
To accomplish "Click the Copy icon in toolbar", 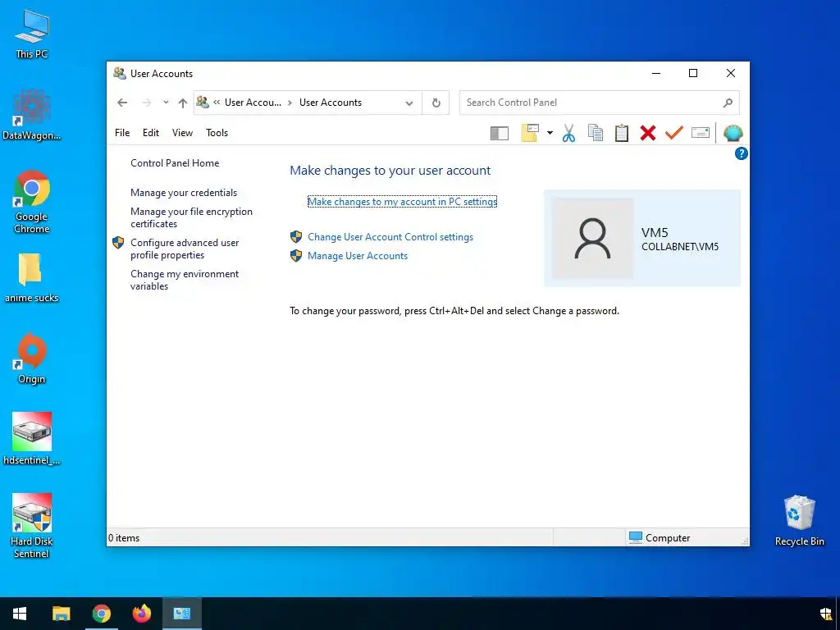I will (x=596, y=133).
